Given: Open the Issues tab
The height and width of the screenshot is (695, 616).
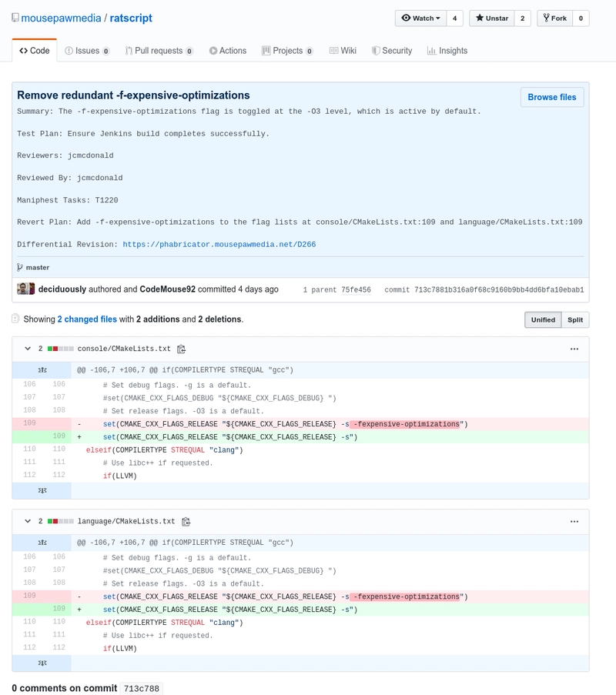Looking at the screenshot, I should click(85, 50).
